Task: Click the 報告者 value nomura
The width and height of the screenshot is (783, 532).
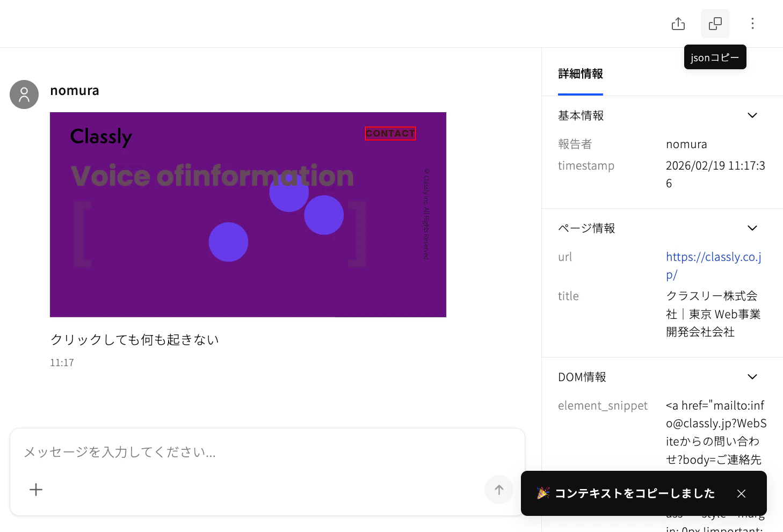Action: [x=686, y=144]
